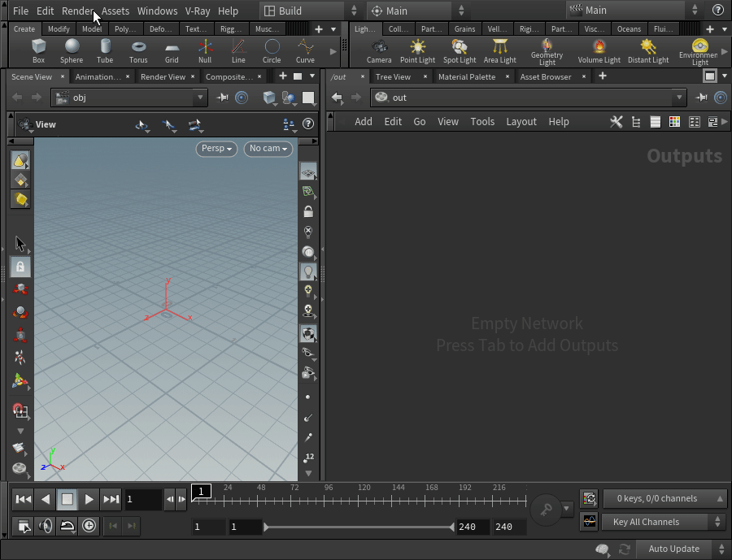Expand the keys and channels scope menu

click(x=664, y=498)
